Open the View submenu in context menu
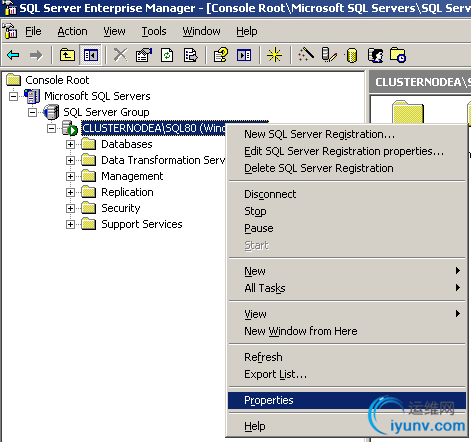Screen dimensions: 471x442 click(347, 314)
